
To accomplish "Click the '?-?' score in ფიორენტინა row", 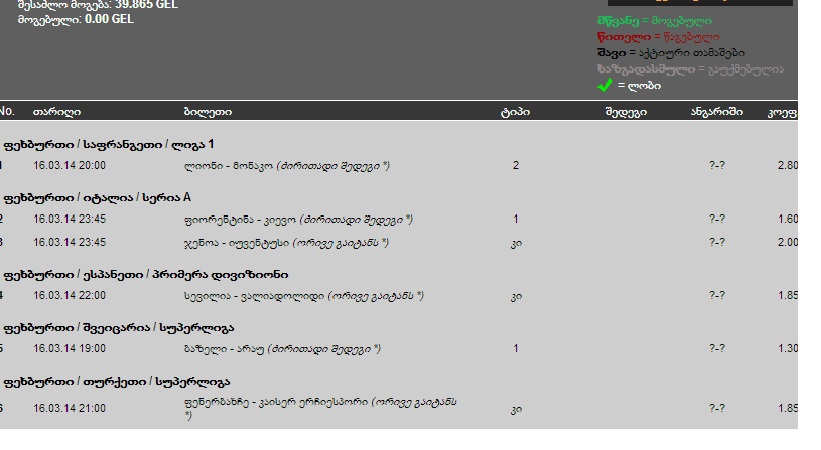I will [x=717, y=219].
